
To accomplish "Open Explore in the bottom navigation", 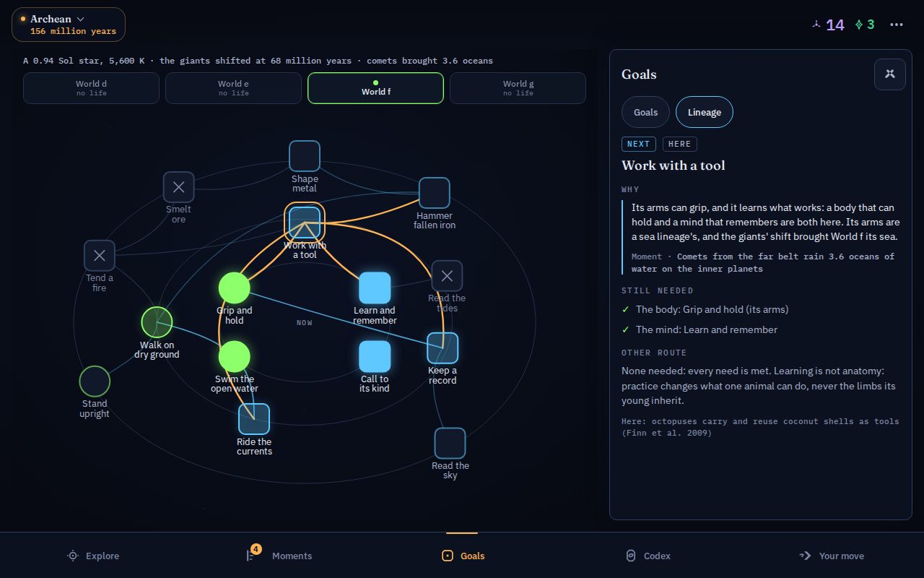I will (x=93, y=556).
